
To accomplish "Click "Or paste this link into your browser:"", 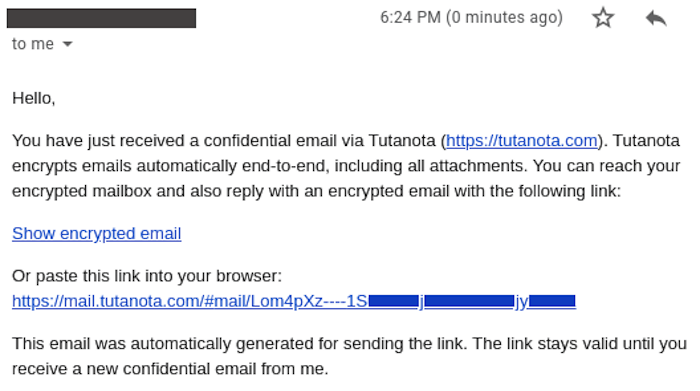I will point(147,276).
